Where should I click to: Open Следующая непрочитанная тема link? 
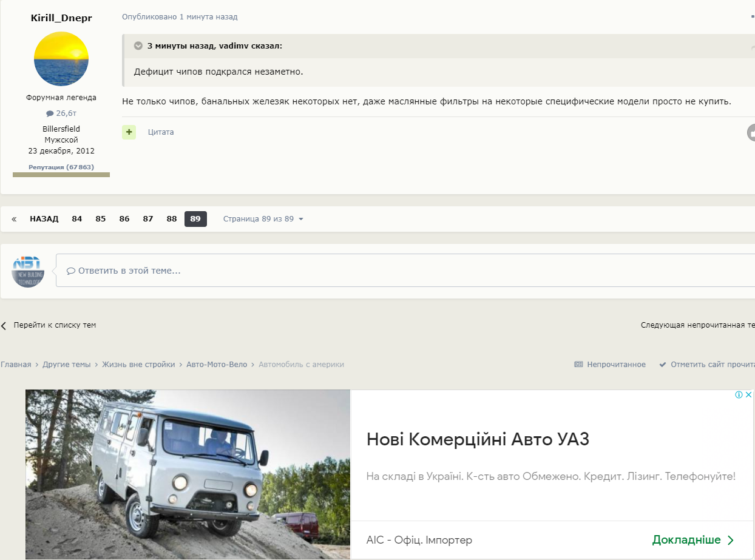(698, 325)
